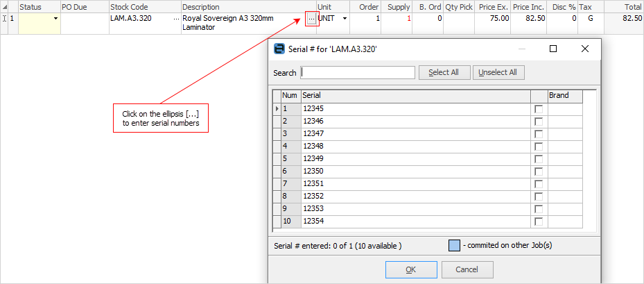644x284 pixels.
Task: Select serial number 12347 row
Action: pyautogui.click(x=416, y=134)
